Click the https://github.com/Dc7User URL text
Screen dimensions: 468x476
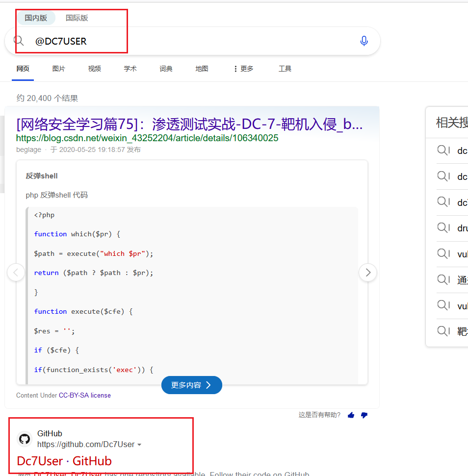[86, 445]
